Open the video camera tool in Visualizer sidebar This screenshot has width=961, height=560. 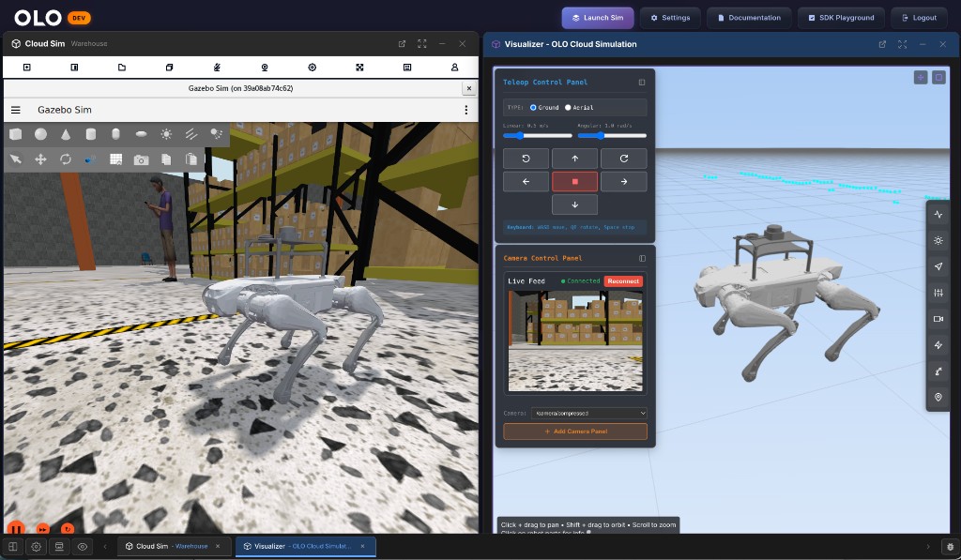(x=938, y=319)
